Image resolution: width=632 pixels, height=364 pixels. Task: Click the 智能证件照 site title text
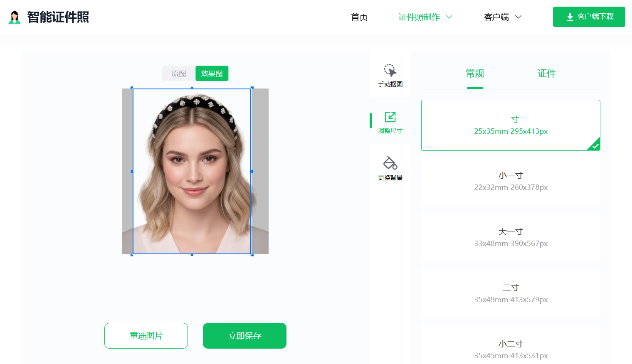pos(58,17)
